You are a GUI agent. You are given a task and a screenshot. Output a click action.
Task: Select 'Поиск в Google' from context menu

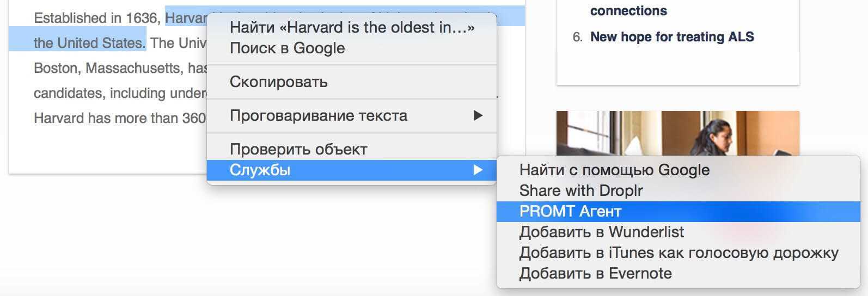[x=352, y=48]
